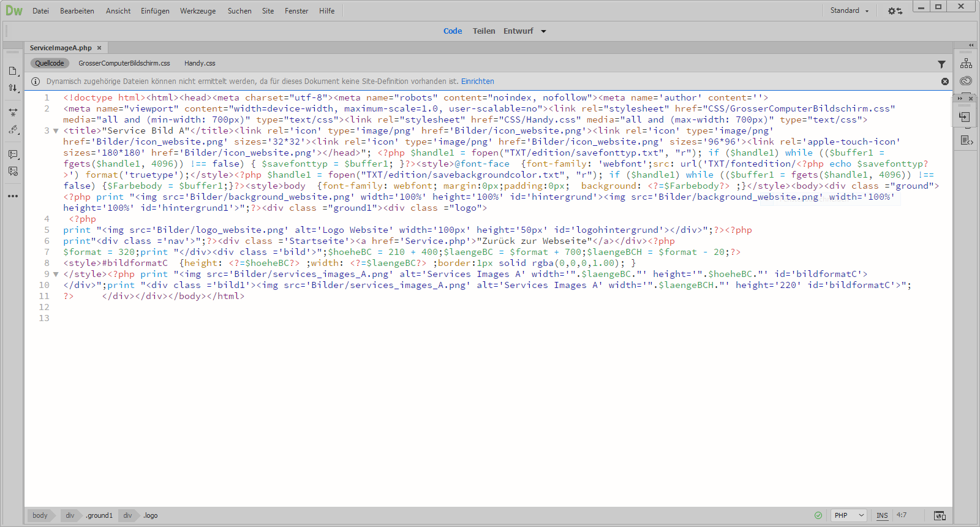Image resolution: width=980 pixels, height=527 pixels.
Task: Expand right panel dock with double arrows
Action: pos(971,45)
